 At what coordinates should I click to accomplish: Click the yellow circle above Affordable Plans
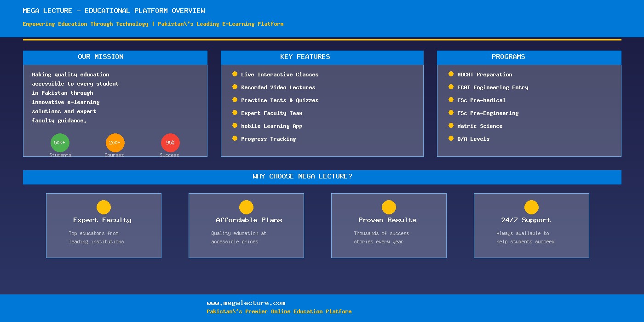click(246, 207)
